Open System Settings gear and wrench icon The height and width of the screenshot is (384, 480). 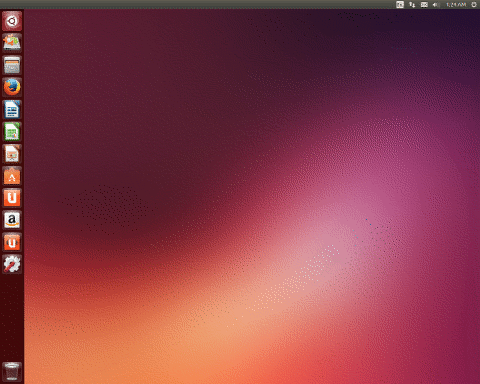(x=12, y=264)
